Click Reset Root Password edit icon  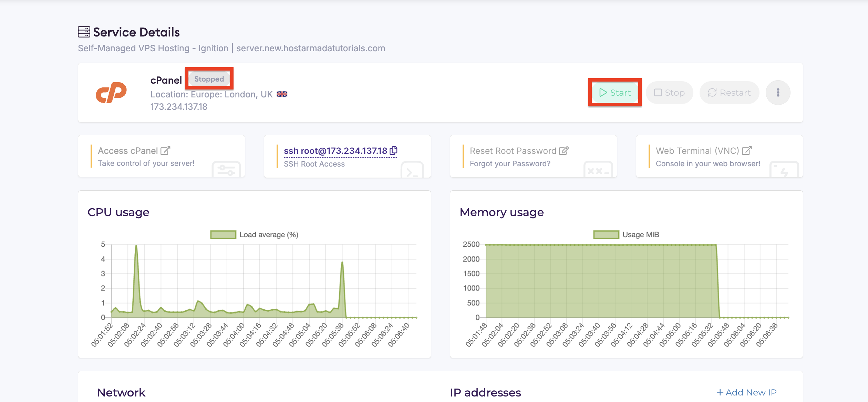pyautogui.click(x=564, y=151)
